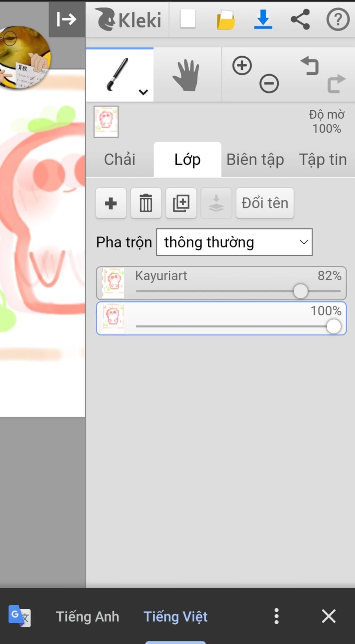Switch to the Chải tab

120,160
